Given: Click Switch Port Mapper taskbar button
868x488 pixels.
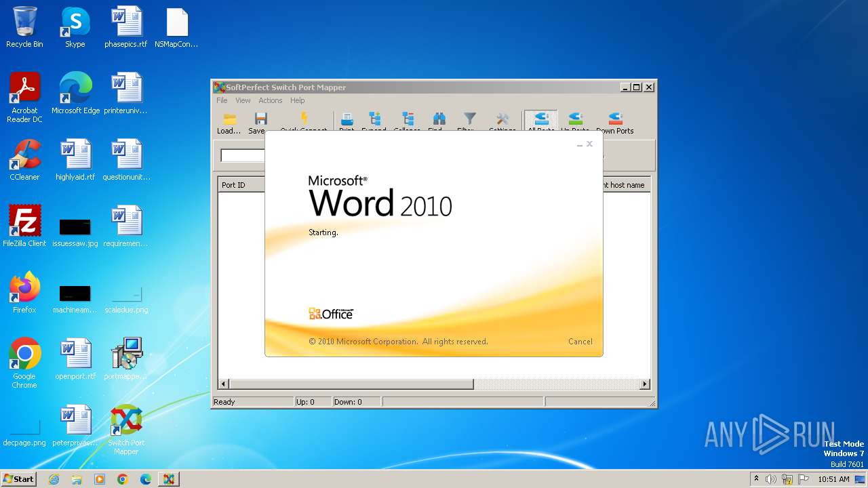Looking at the screenshot, I should click(x=169, y=479).
